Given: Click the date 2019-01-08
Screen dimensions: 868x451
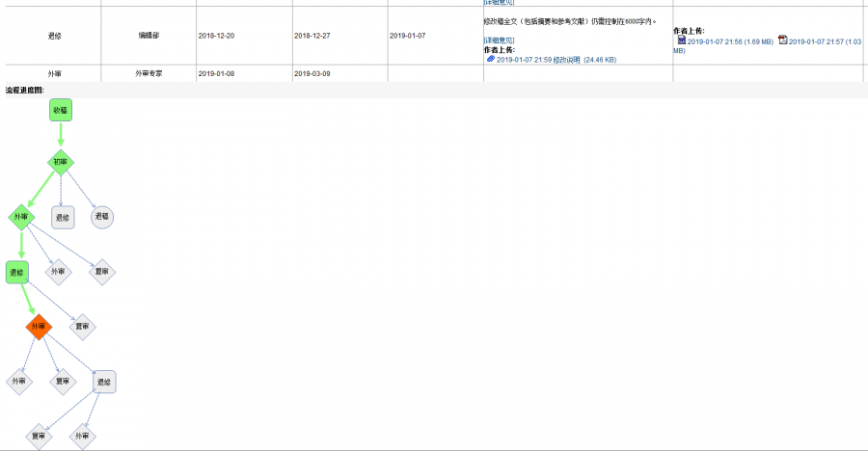Looking at the screenshot, I should pos(216,73).
